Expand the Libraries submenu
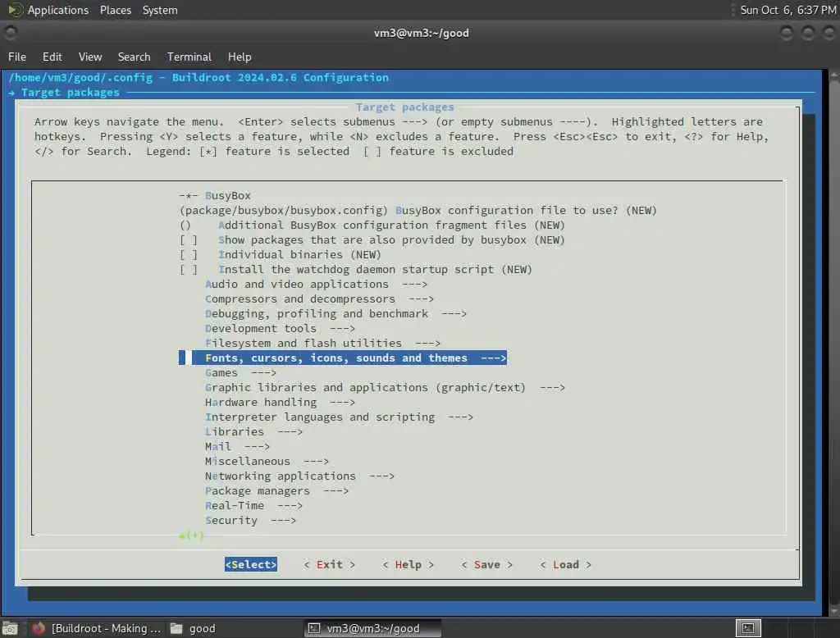Screen dimensions: 840x638 pos(254,432)
